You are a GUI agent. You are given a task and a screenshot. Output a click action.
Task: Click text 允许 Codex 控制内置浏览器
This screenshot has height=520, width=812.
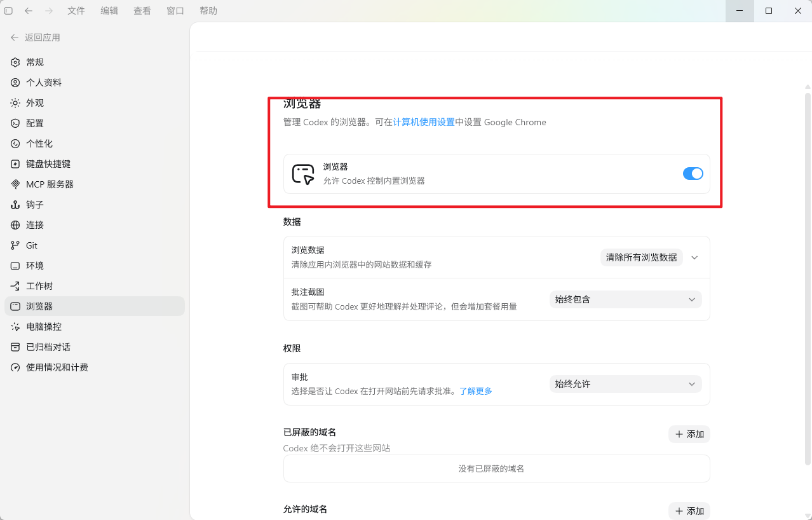point(374,181)
